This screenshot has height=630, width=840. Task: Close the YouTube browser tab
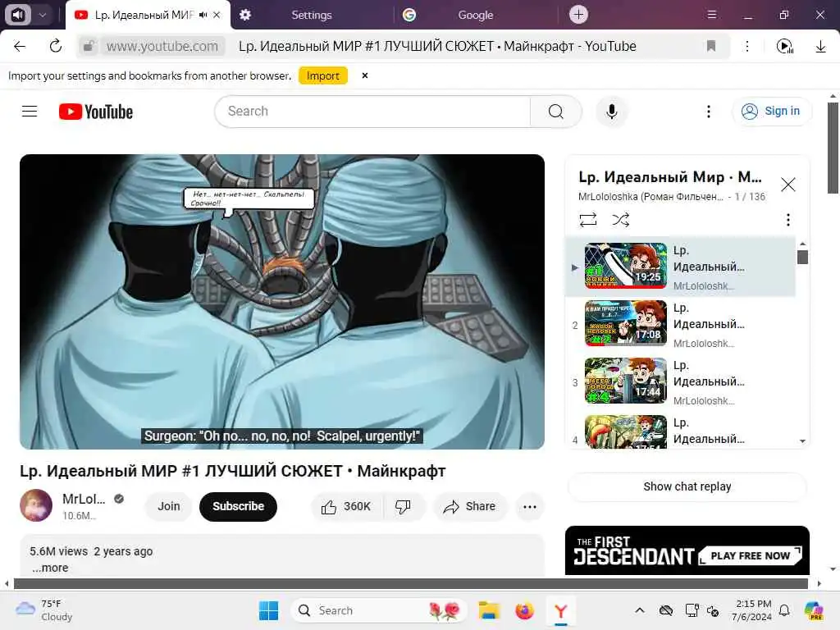(217, 15)
